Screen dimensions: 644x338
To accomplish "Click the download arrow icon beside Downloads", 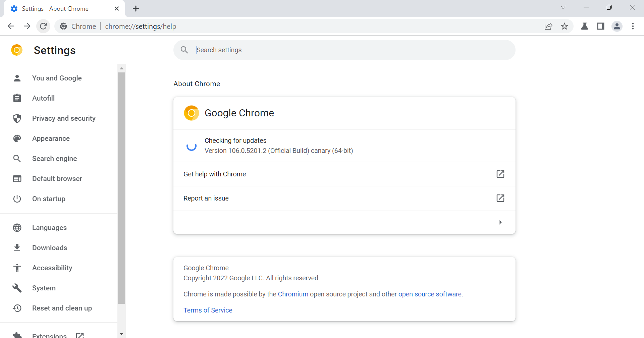I will click(17, 248).
